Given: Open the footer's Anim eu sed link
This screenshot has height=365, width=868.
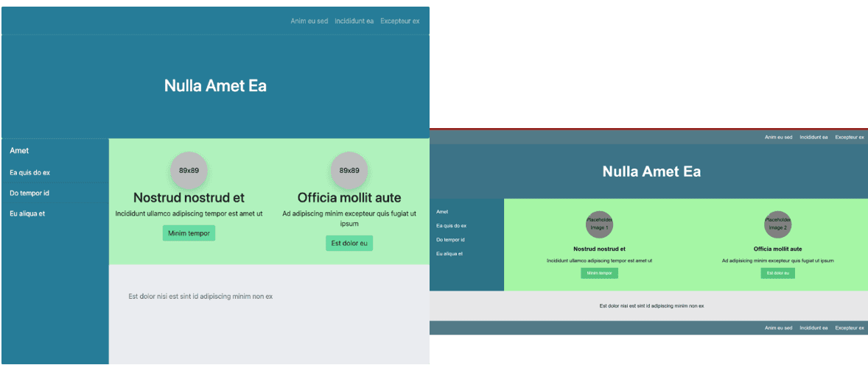Looking at the screenshot, I should click(778, 328).
